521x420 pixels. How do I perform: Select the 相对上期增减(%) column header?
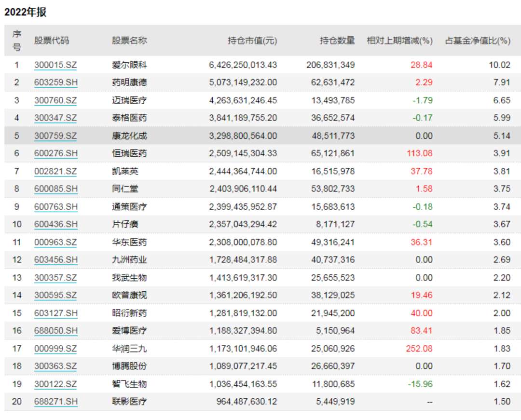400,41
